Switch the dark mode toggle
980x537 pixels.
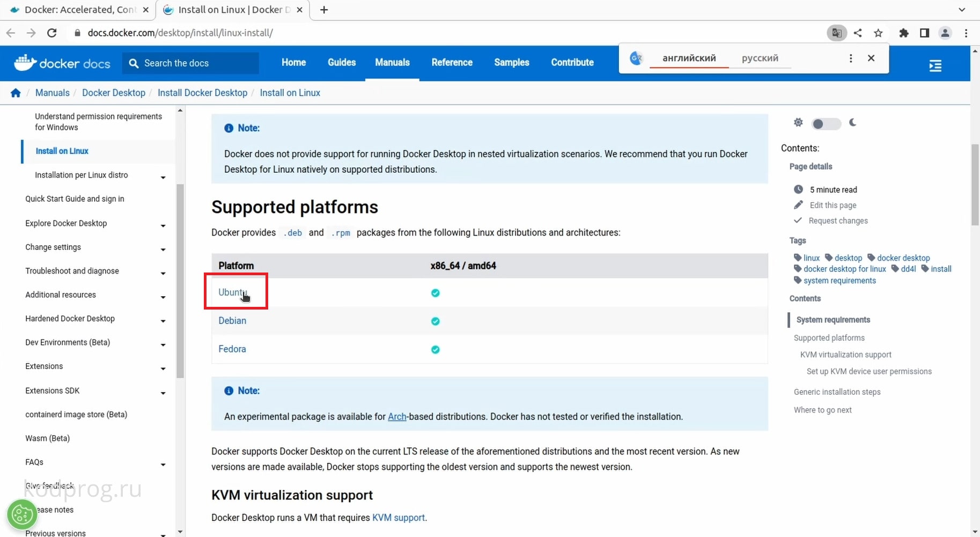pos(826,124)
